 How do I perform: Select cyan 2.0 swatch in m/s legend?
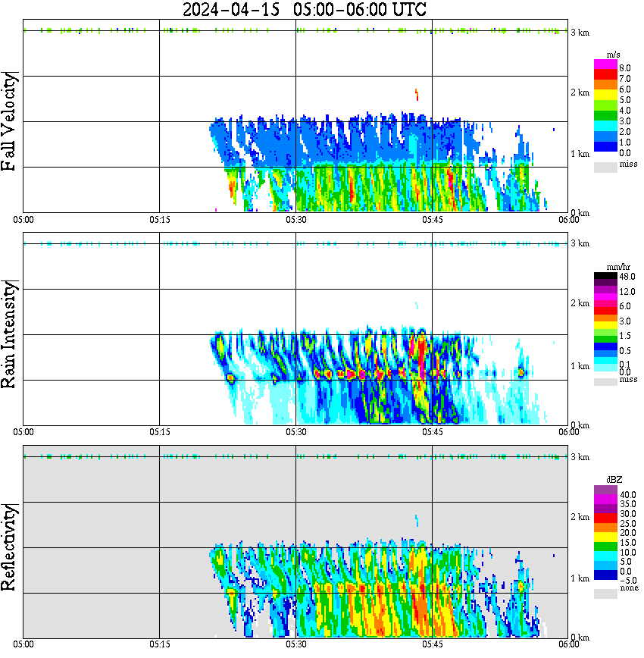click(x=605, y=127)
